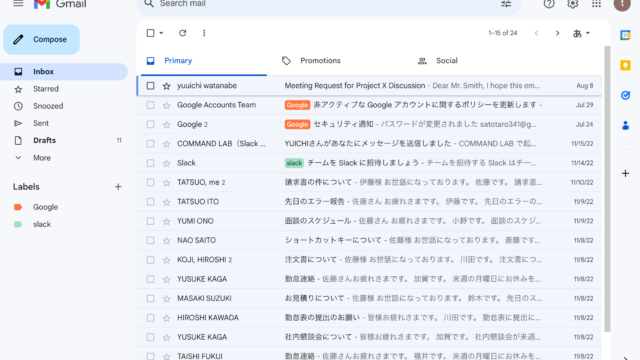Click the green slack label tag
Image resolution: width=640 pixels, height=360 pixels.
(x=294, y=163)
